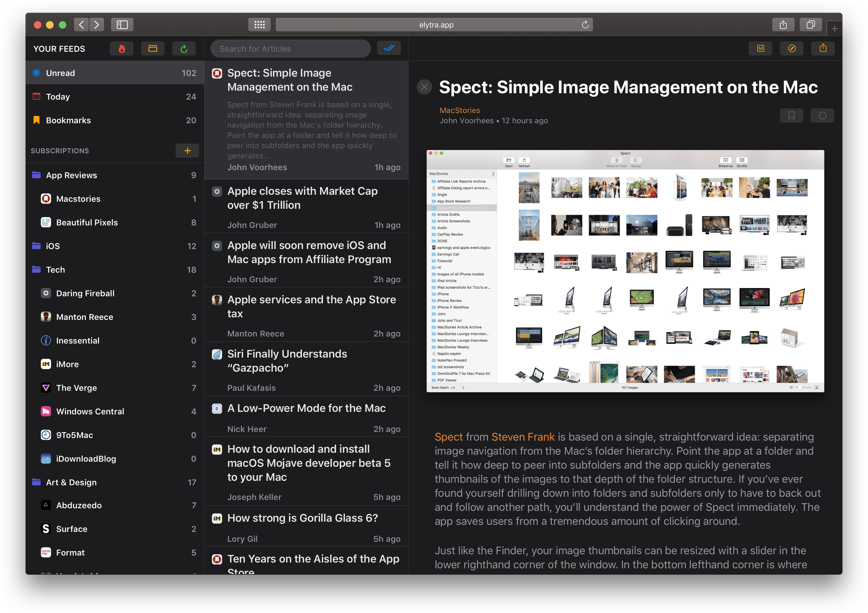Open Apple services and the App Store tax
Image resolution: width=868 pixels, height=613 pixels.
click(x=307, y=314)
